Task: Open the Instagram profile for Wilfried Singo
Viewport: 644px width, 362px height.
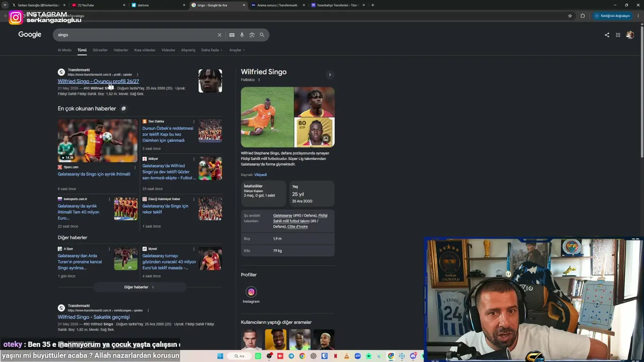Action: coord(251,295)
